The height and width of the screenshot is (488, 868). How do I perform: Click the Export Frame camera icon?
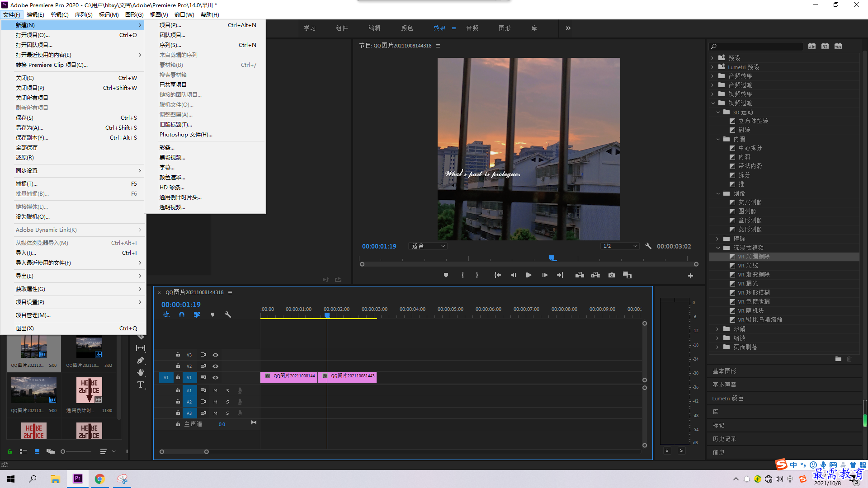point(611,275)
